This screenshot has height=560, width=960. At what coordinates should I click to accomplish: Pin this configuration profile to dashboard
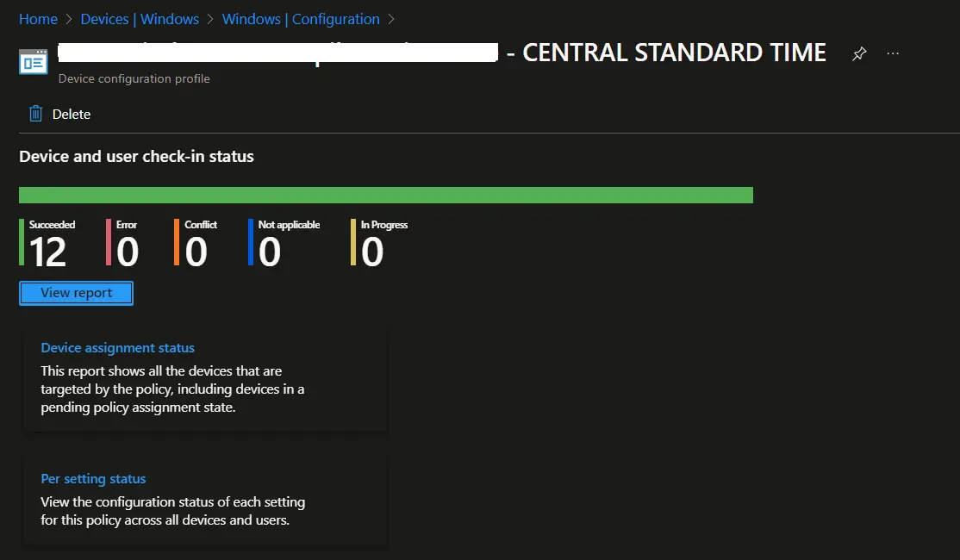[x=858, y=53]
